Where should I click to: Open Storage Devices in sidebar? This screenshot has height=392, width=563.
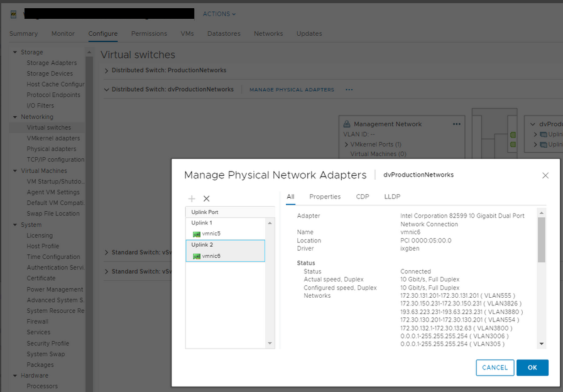pyautogui.click(x=50, y=73)
